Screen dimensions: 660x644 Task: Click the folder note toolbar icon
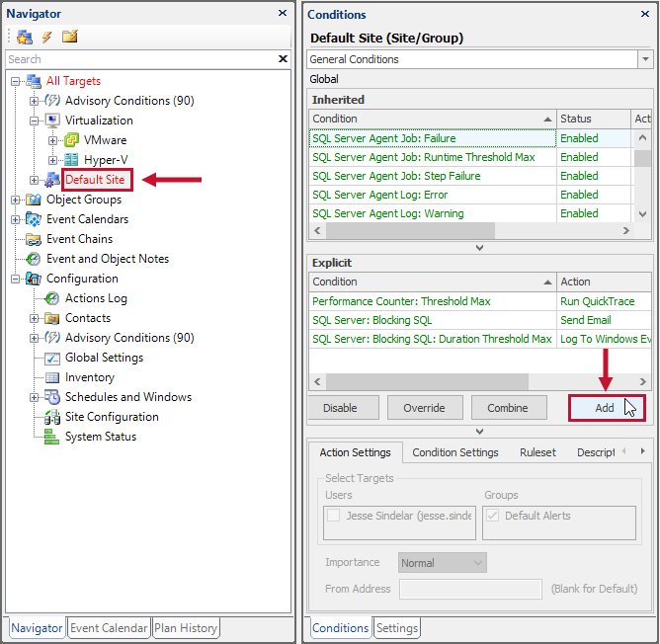point(69,37)
